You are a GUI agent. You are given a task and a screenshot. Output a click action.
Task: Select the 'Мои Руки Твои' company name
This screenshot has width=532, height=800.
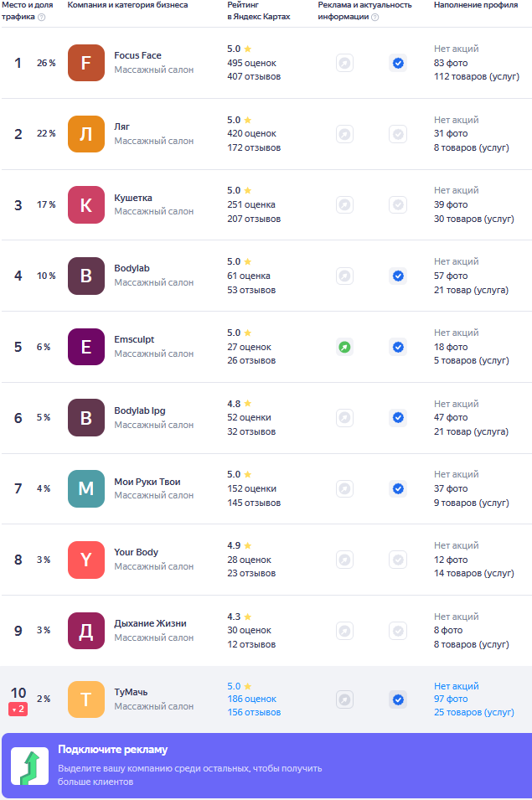click(x=147, y=482)
